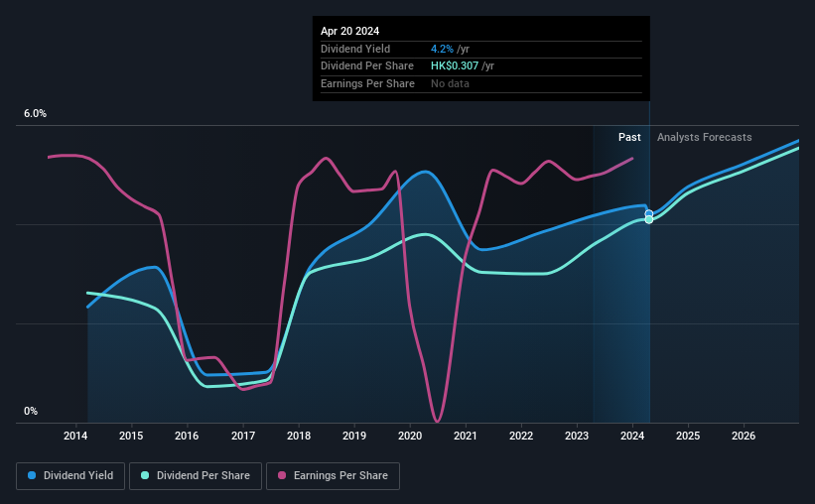This screenshot has height=504, width=815.
Task: Click the 2016 x-axis label
Action: click(187, 436)
